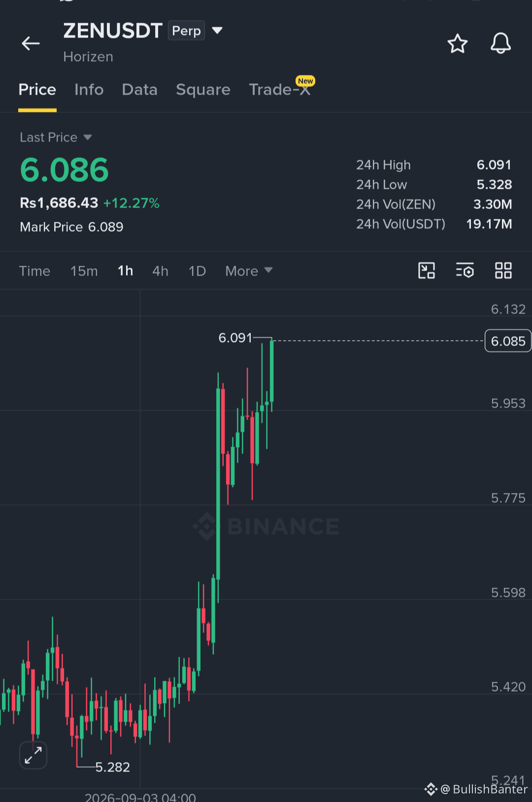The height and width of the screenshot is (802, 532).
Task: Expand More timeframe options
Action: coord(249,271)
